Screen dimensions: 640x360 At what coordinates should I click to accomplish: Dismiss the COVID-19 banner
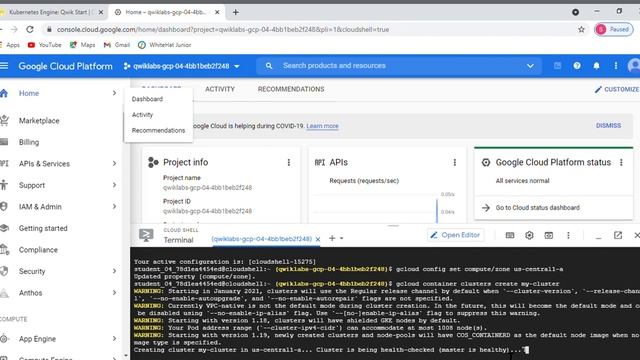[x=608, y=125]
